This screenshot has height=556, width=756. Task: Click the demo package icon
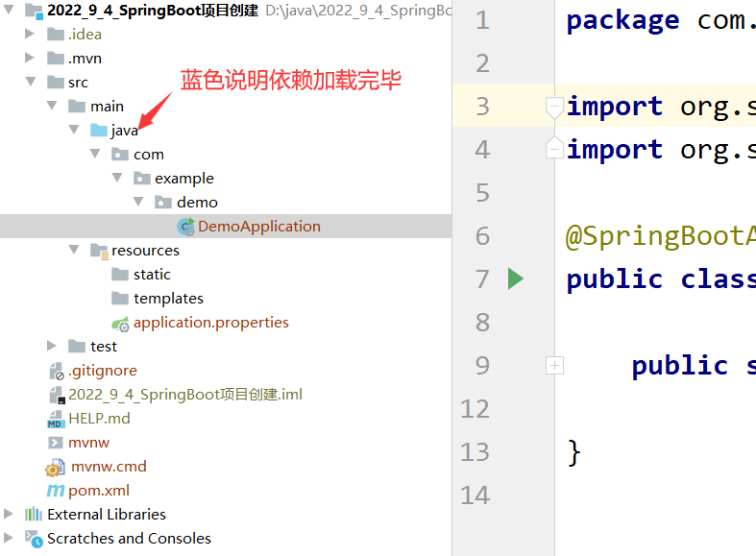tap(163, 203)
